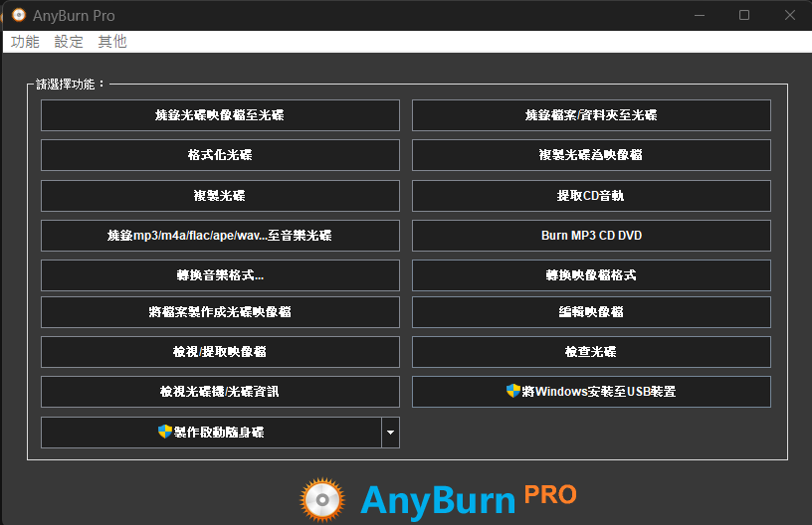Image resolution: width=812 pixels, height=525 pixels.
Task: Expand the 製作啟動隨身碟 dropdown arrow
Action: point(391,433)
